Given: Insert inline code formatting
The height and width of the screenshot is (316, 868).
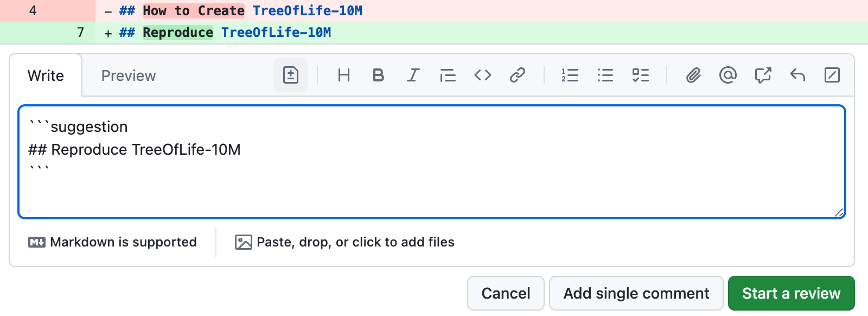Looking at the screenshot, I should 482,75.
